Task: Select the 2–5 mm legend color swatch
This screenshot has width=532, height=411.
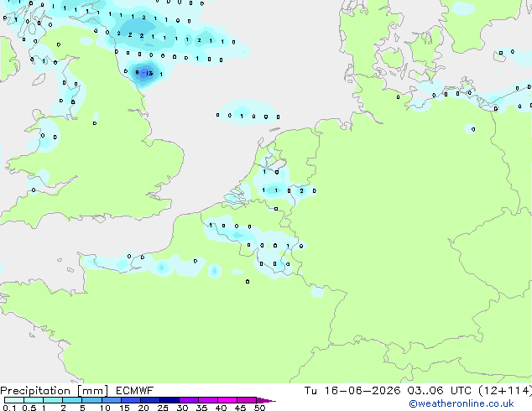Action: 72,400
